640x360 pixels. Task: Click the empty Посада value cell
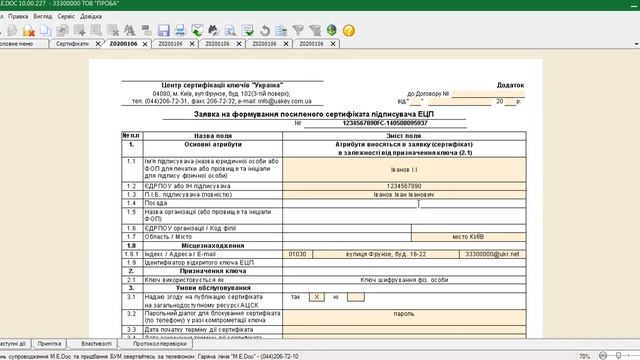(404, 203)
